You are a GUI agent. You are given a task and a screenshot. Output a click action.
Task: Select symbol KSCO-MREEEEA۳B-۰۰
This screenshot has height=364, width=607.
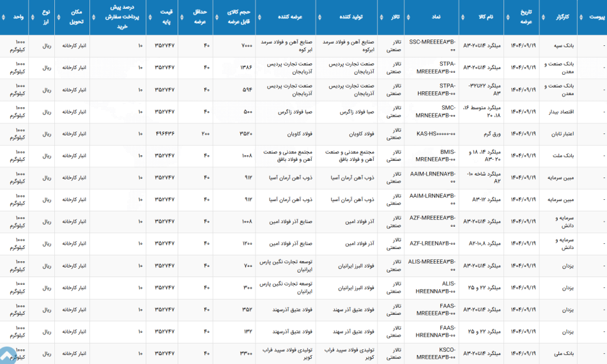436,354
